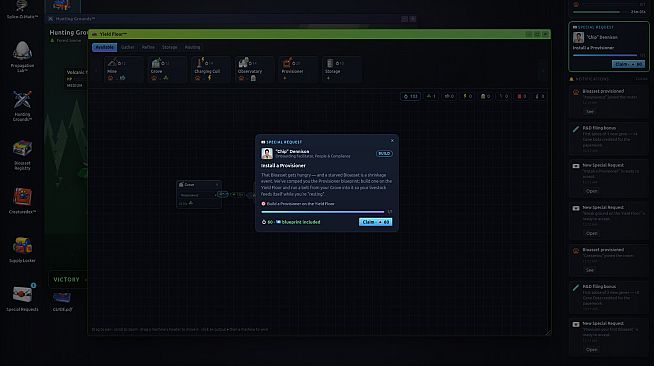This screenshot has height=366, width=654.
Task: Open the 'Install a Provisioner' Special Request notification
Action: (x=591, y=191)
